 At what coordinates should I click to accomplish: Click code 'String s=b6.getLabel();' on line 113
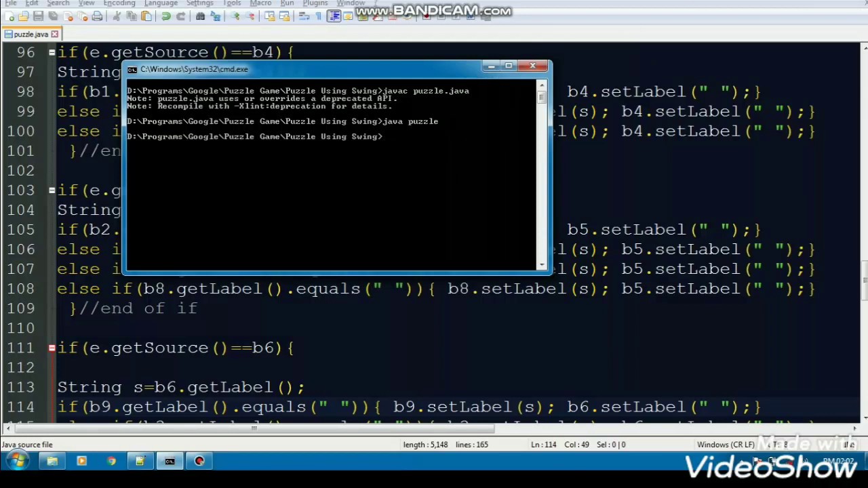pyautogui.click(x=181, y=388)
